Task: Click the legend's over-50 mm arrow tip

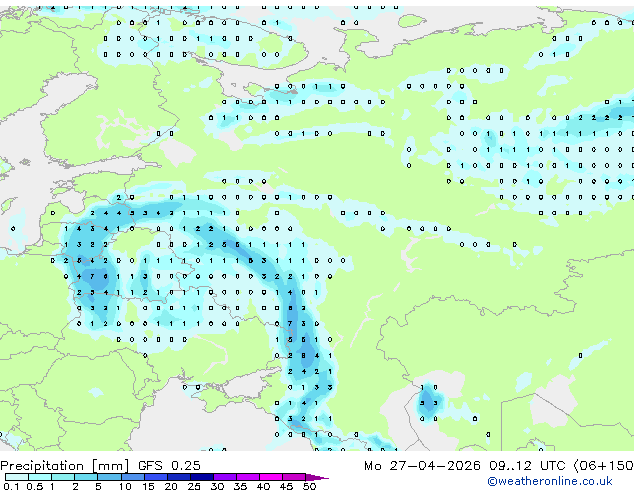Action: pos(317,478)
